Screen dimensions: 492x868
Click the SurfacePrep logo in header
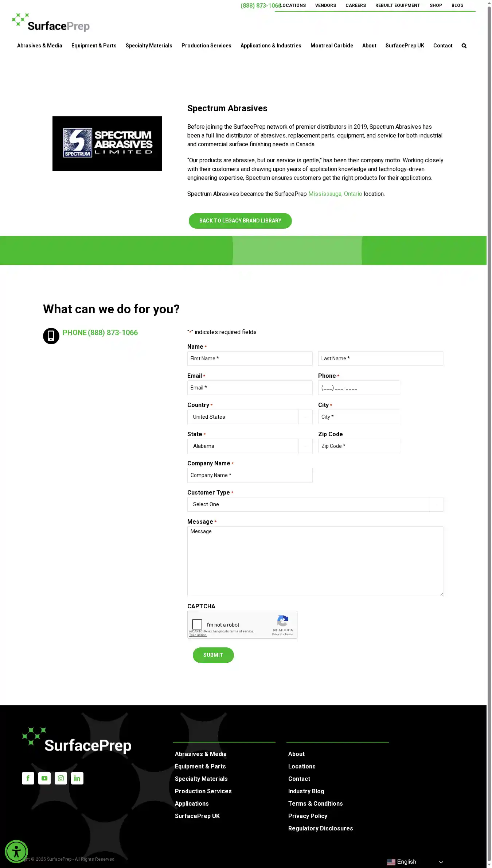51,23
